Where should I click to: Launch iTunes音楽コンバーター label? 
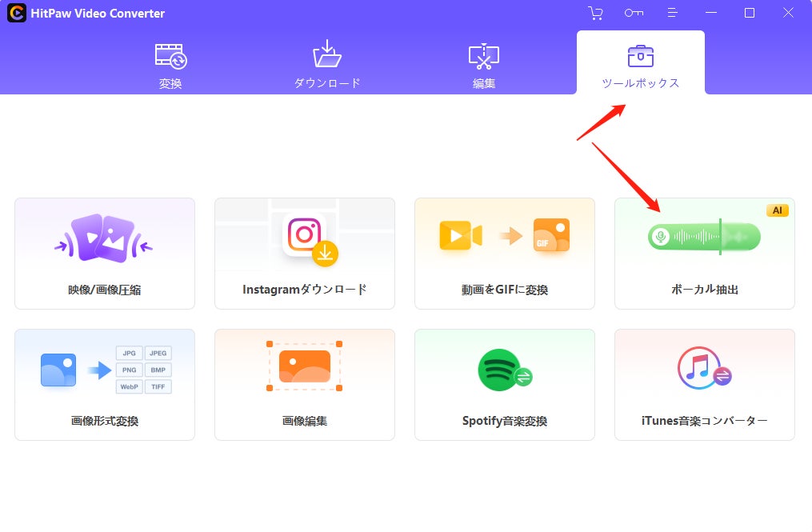click(x=704, y=421)
